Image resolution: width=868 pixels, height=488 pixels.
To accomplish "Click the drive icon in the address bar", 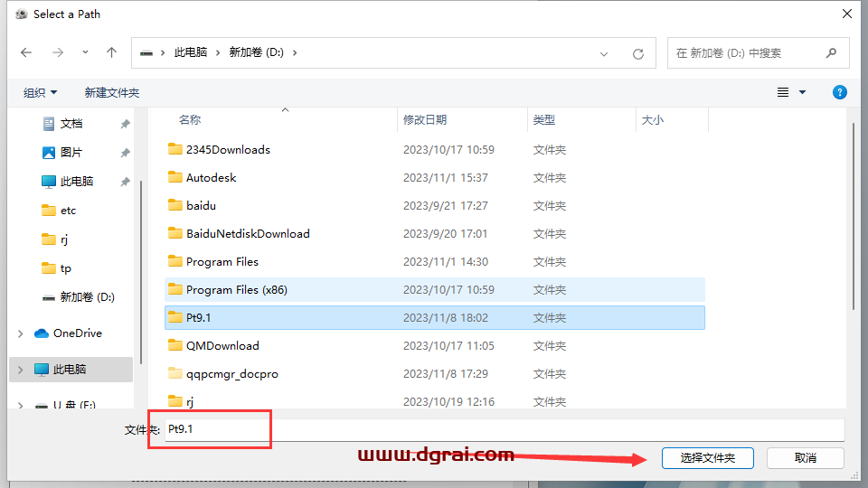I will [146, 53].
